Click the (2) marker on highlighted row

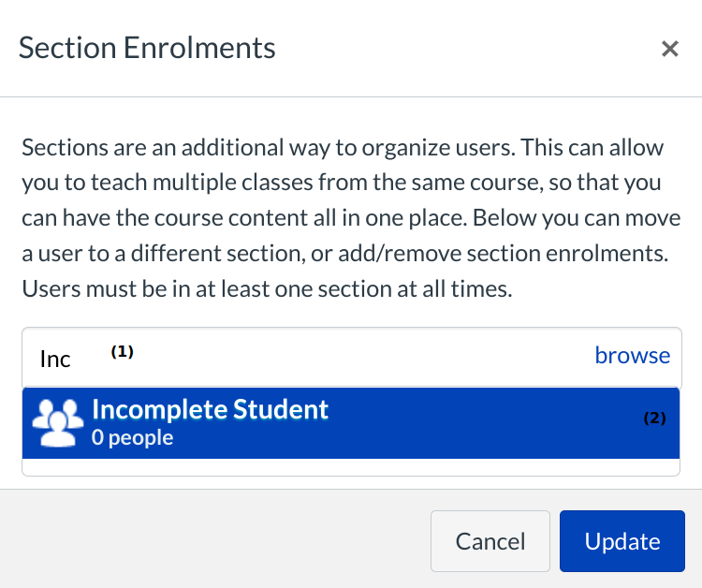pos(654,419)
